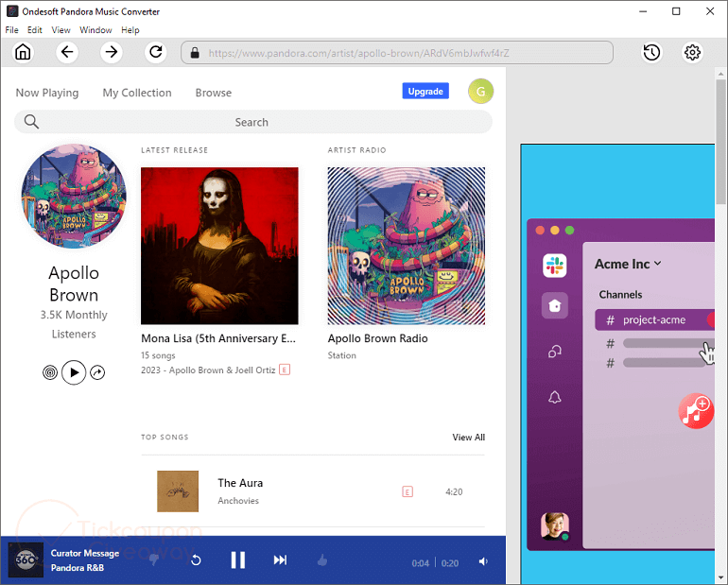Viewport: 728px width, 585px height.
Task: Open the Edit menu
Action: pos(34,30)
